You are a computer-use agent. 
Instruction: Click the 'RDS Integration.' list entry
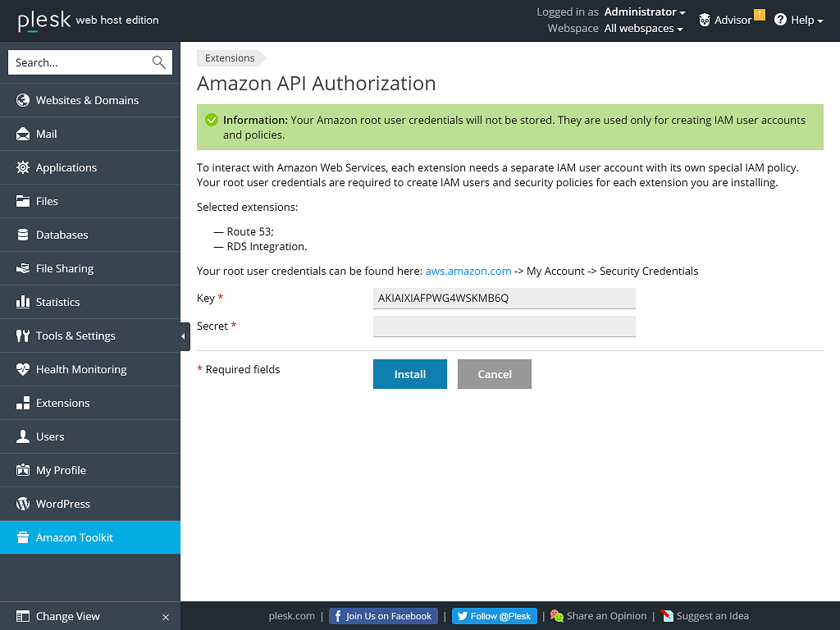pyautogui.click(x=267, y=246)
